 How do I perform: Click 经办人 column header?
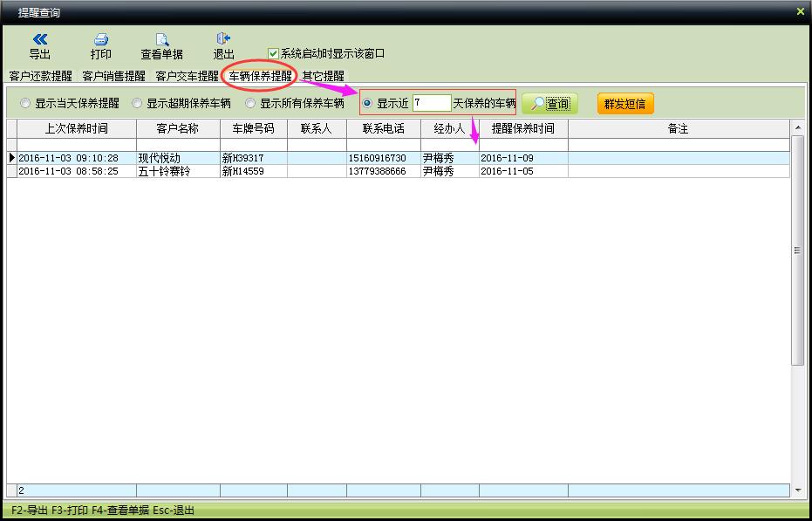click(x=450, y=128)
